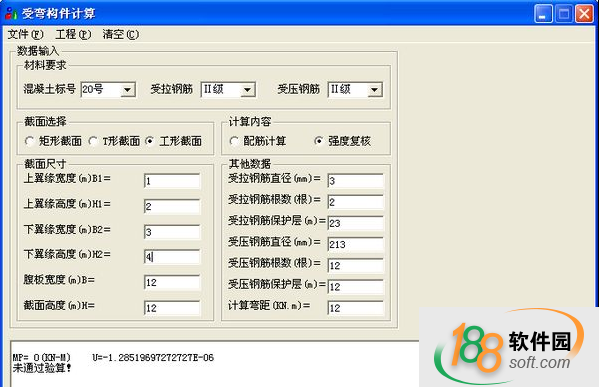Screen dimensions: 599x387
Task: Open the 文件(F) menu
Action: tap(26, 34)
